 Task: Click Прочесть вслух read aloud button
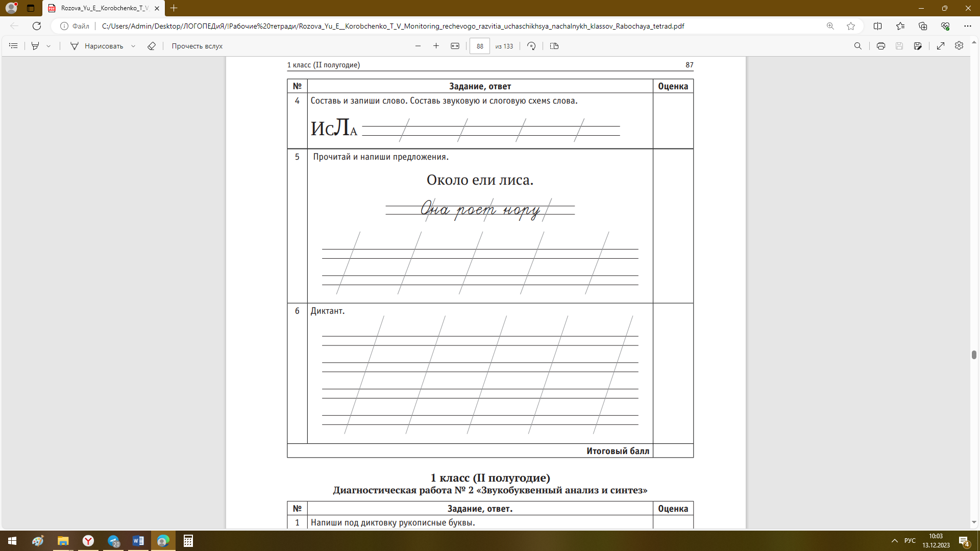click(197, 46)
